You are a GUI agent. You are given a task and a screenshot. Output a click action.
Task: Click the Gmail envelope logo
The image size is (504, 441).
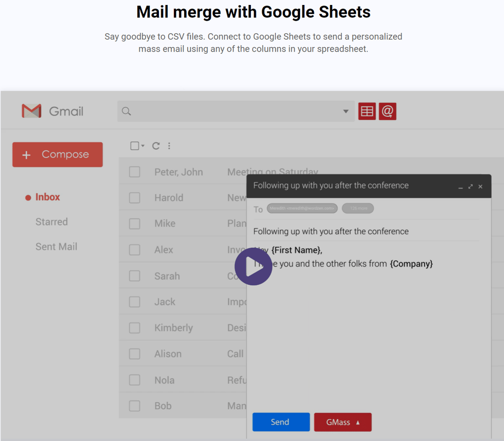(x=32, y=111)
